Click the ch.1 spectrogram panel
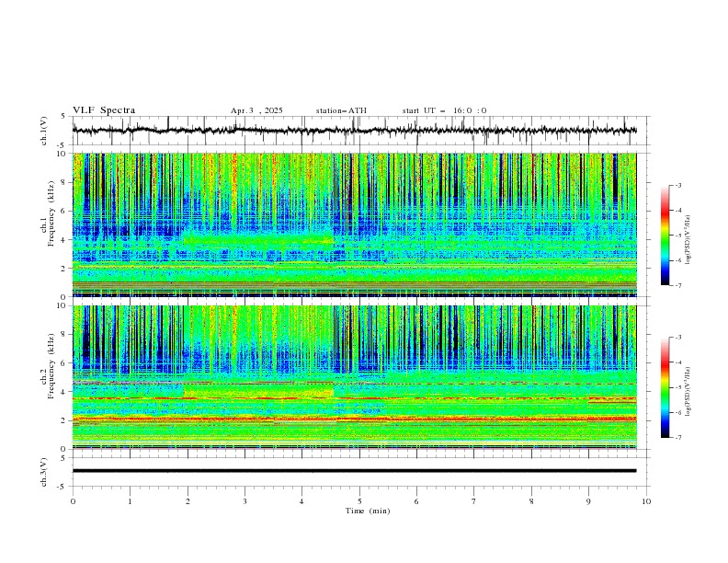The width and height of the screenshot is (728, 563). tap(354, 224)
